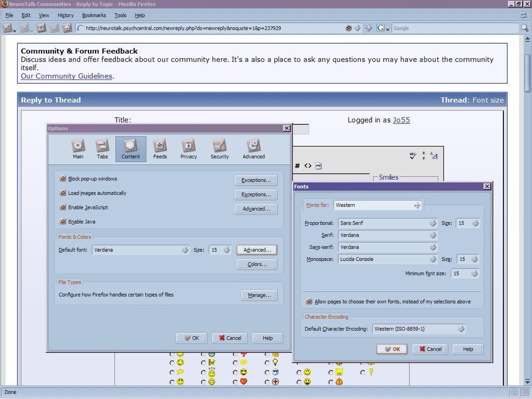Open the Our Community Guidelines link
Viewport: 532px width, 399px height.
click(66, 76)
